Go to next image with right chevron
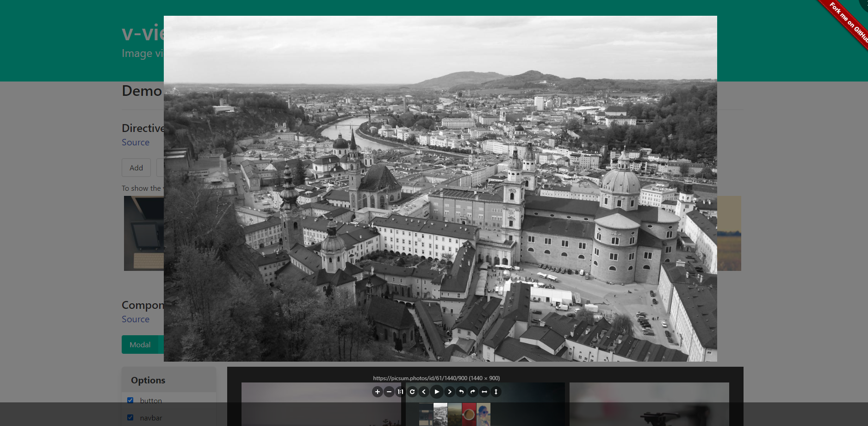Image resolution: width=868 pixels, height=426 pixels. pos(449,392)
